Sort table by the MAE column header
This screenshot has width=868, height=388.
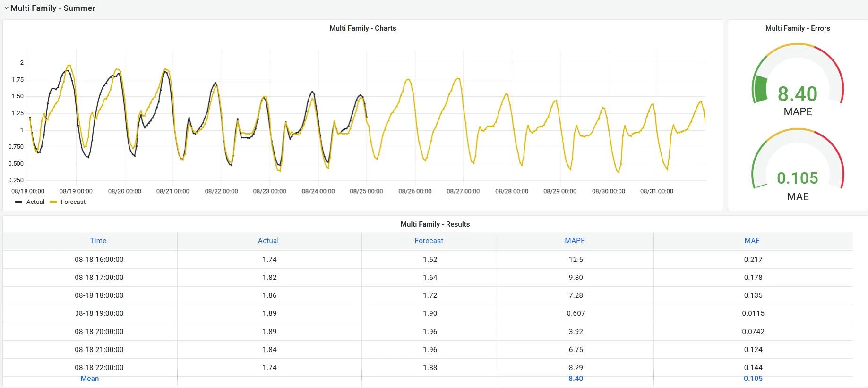coord(752,241)
